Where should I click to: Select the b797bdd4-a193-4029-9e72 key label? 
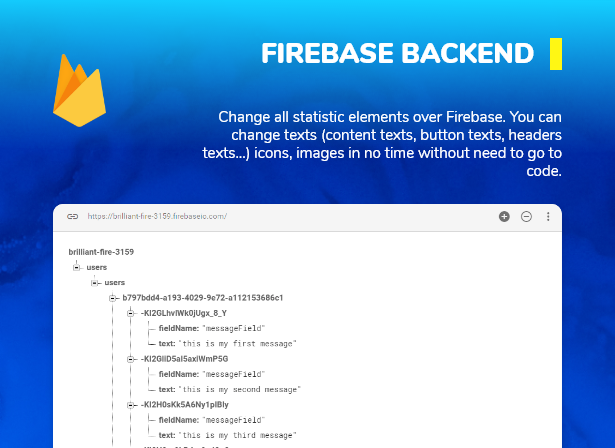tap(203, 298)
